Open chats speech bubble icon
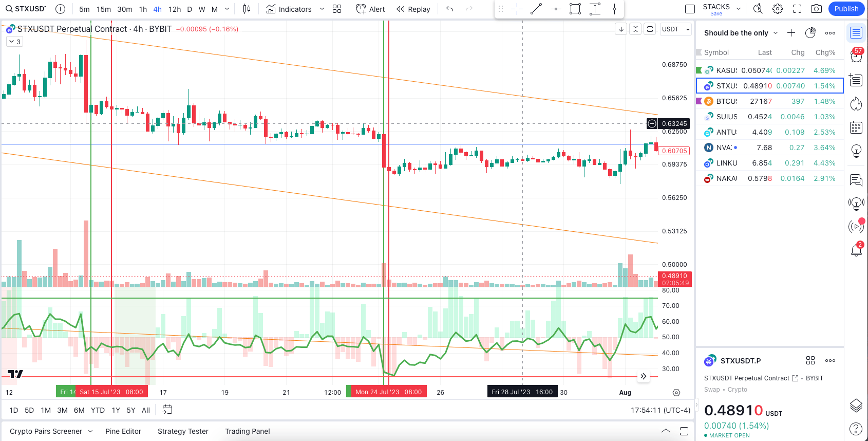Screen dimensions: 868x441 pos(856,180)
